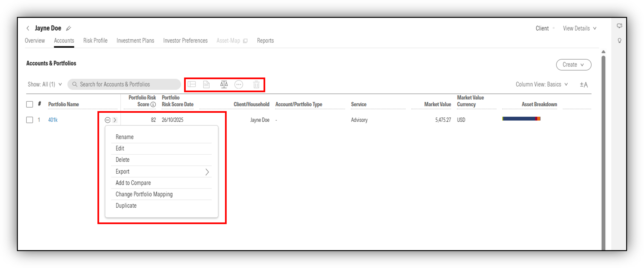
Task: Click in Search for Accounts & Portfolios field
Action: pos(124,84)
